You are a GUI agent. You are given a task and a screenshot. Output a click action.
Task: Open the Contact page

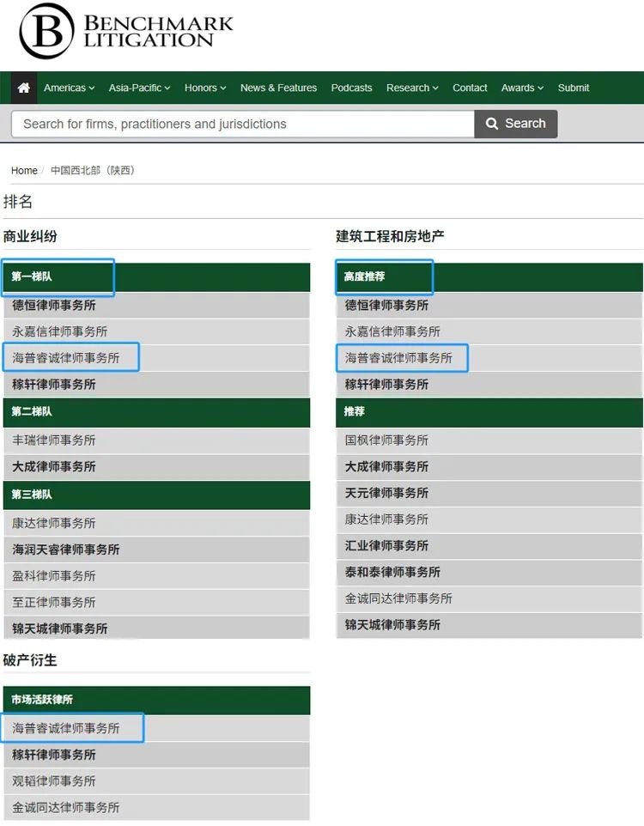[x=470, y=88]
